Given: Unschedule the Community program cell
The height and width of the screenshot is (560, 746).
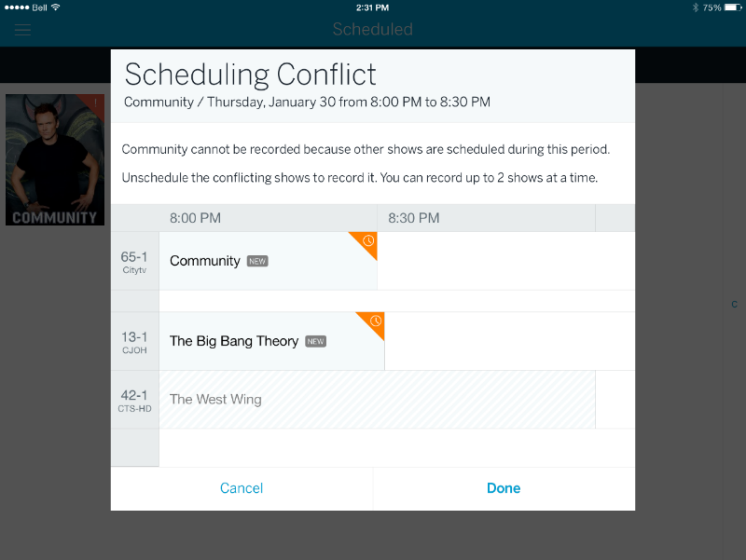Looking at the screenshot, I should tap(268, 261).
